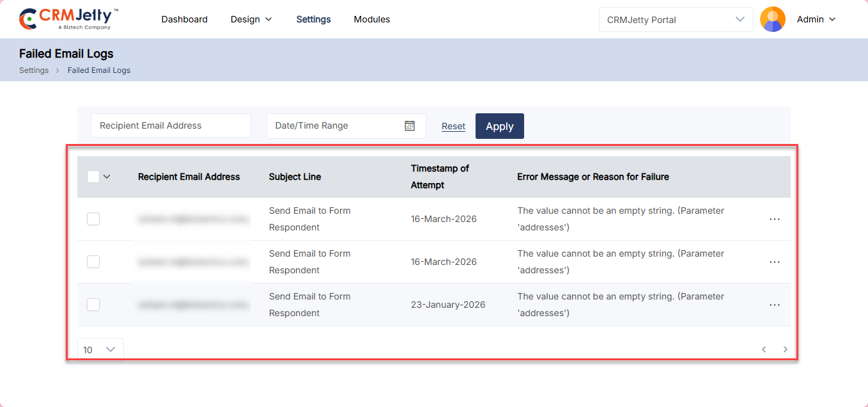Open more options for third log row
Viewport: 868px width, 407px height.
(x=774, y=305)
